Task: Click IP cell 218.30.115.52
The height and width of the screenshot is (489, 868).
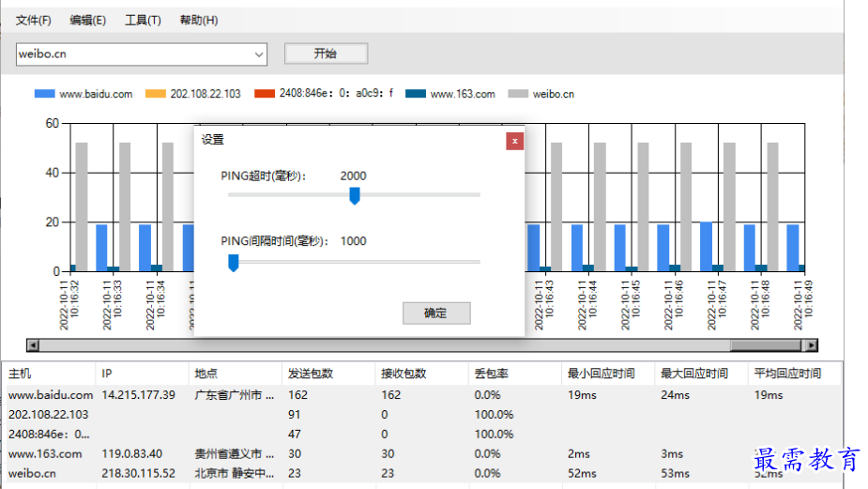Action: [138, 473]
